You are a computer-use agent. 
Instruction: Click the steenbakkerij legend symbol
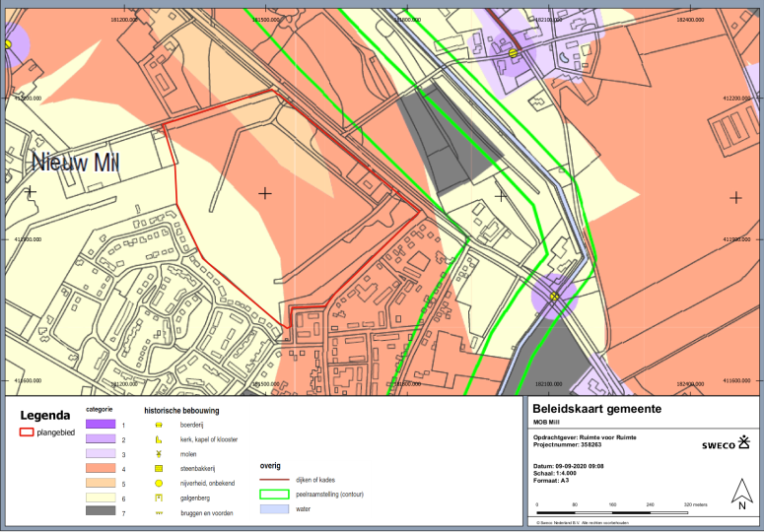point(159,469)
